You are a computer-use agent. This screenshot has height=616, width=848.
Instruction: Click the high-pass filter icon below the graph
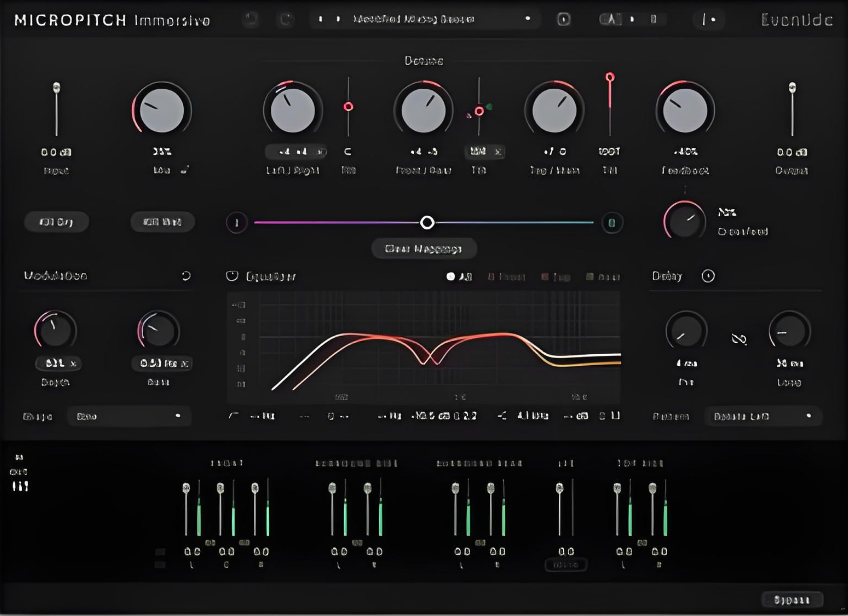pyautogui.click(x=234, y=416)
